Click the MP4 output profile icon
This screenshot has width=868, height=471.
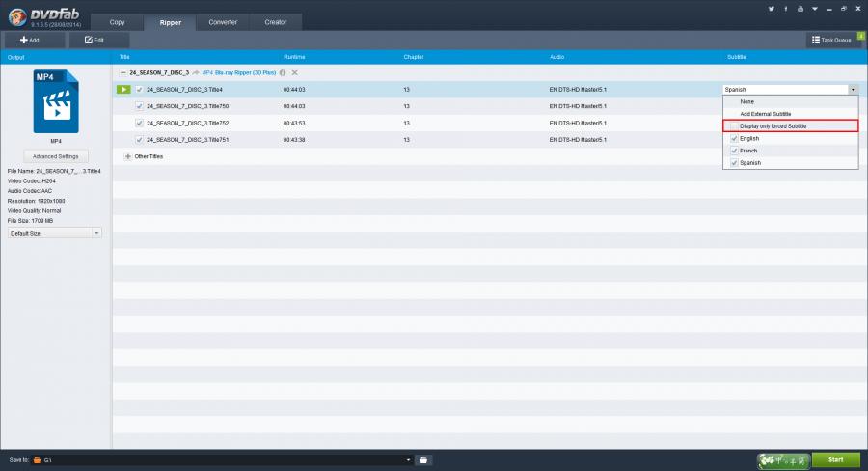tap(56, 101)
